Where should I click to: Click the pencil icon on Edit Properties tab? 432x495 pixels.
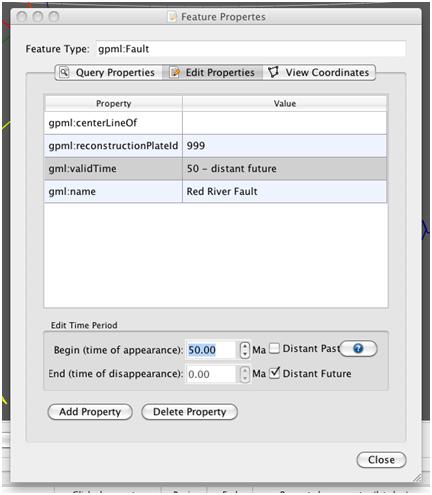[175, 72]
